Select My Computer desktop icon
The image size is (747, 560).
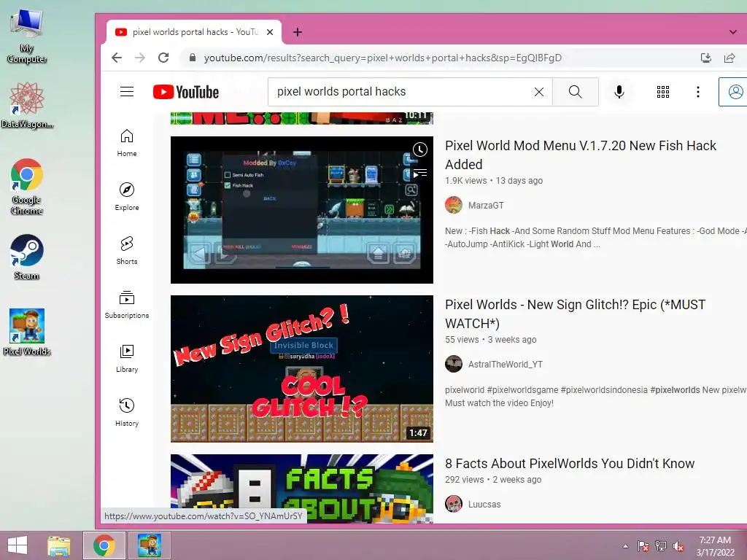point(27,36)
